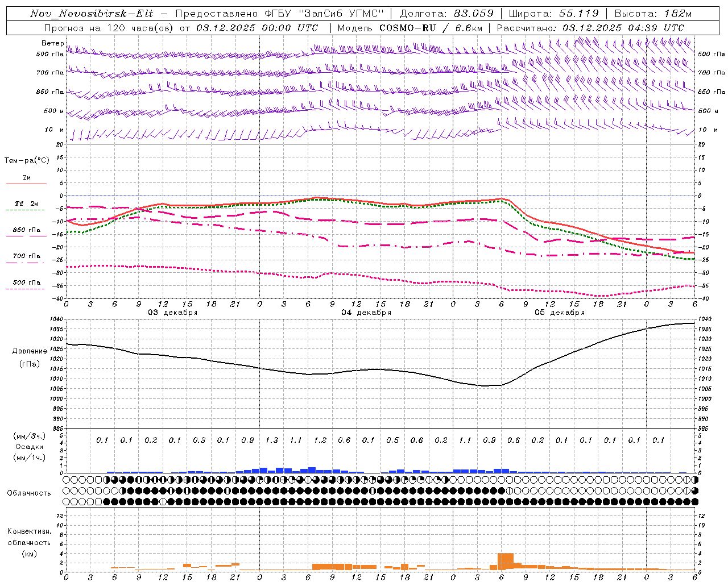Click the 850 гПа temperature legend entry
Image resolution: width=728 pixels, height=582 pixels.
[x=27, y=230]
